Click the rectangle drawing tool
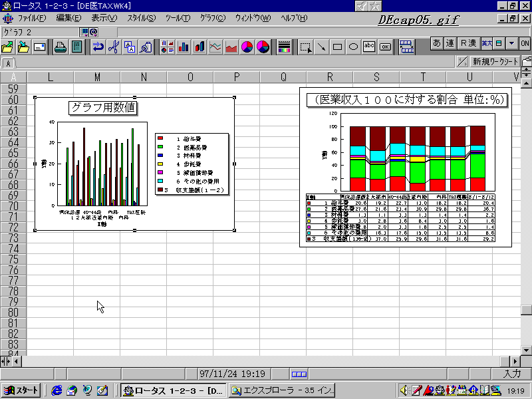This screenshot has height=399, width=532. 337,47
